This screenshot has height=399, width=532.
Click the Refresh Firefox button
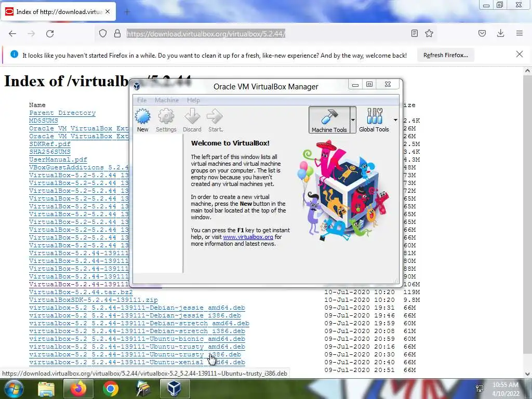coord(445,55)
